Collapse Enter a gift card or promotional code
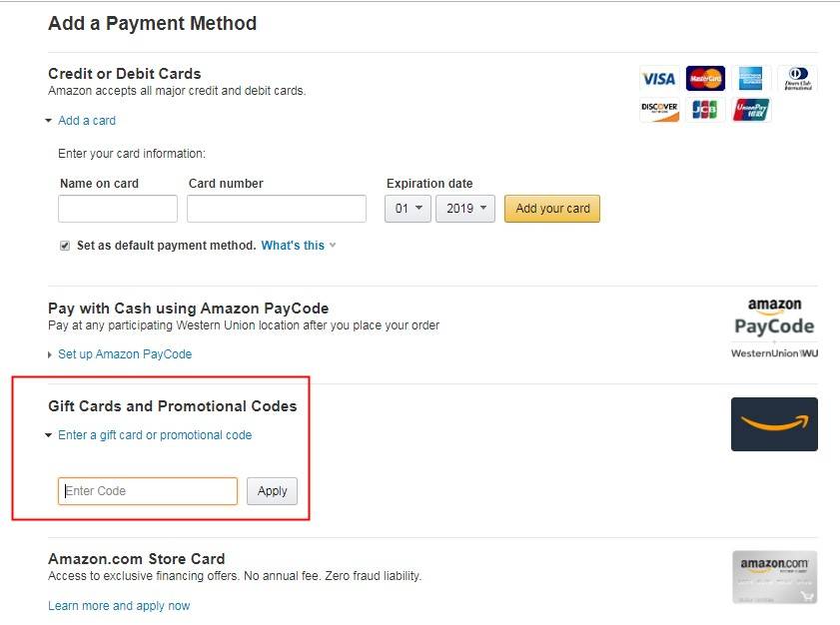Viewport: 840px width, 625px height. pyautogui.click(x=154, y=435)
